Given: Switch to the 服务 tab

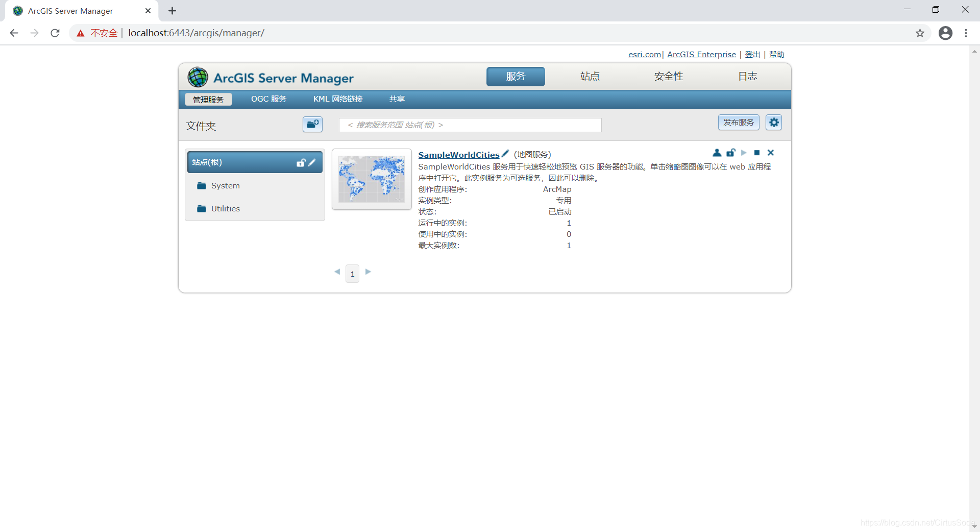Looking at the screenshot, I should [516, 77].
